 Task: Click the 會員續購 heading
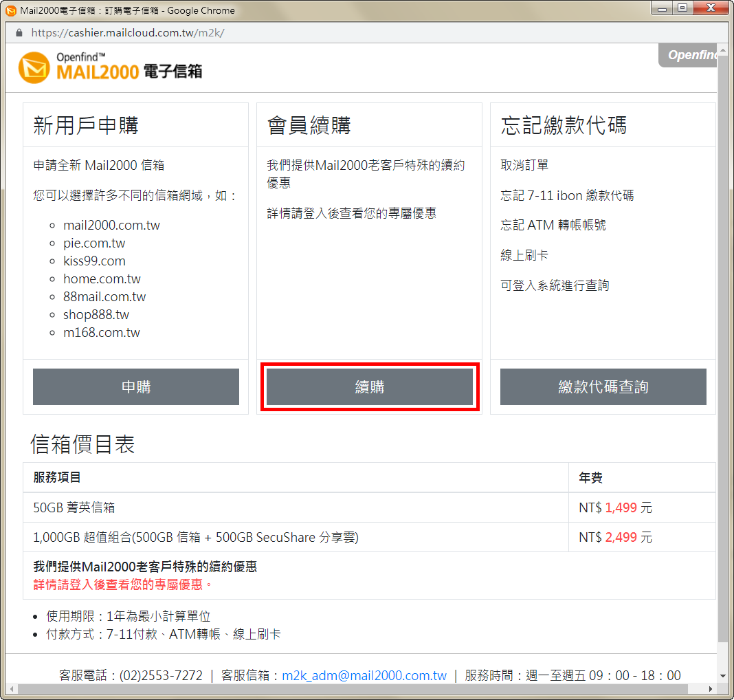click(x=309, y=125)
